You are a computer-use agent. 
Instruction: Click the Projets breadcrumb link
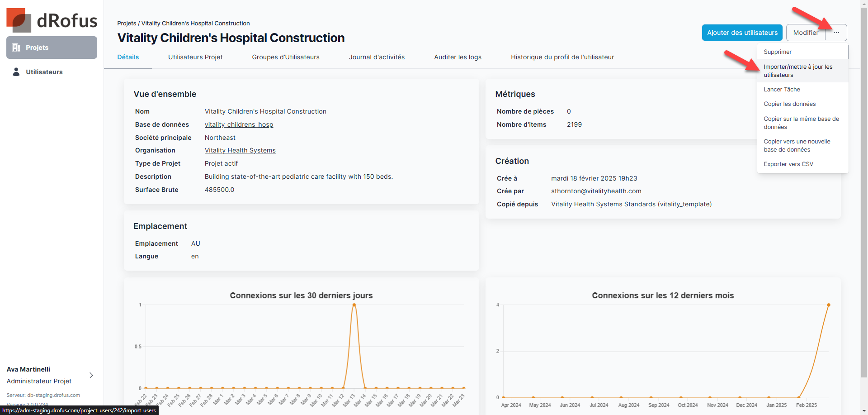tap(127, 23)
